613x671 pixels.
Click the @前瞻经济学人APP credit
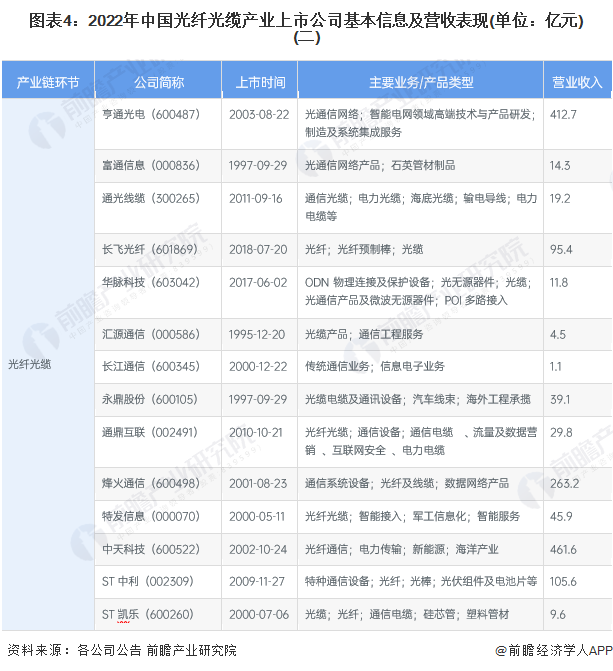click(x=553, y=650)
